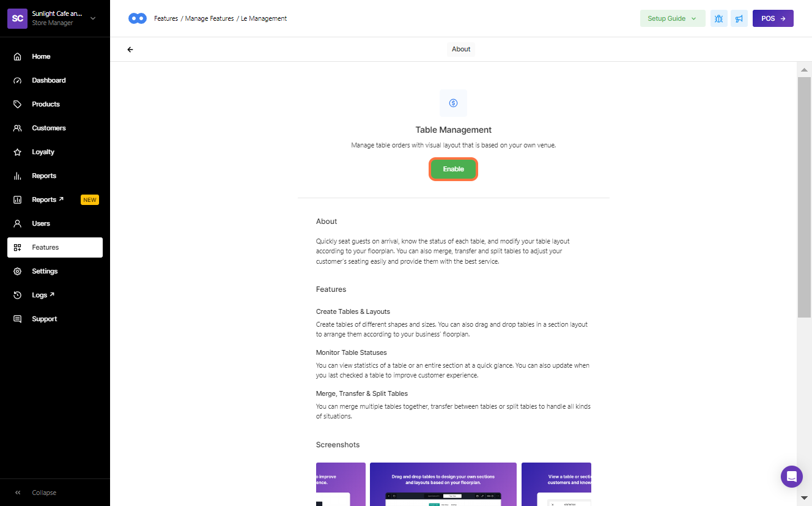Open Home from the sidebar

(41, 56)
